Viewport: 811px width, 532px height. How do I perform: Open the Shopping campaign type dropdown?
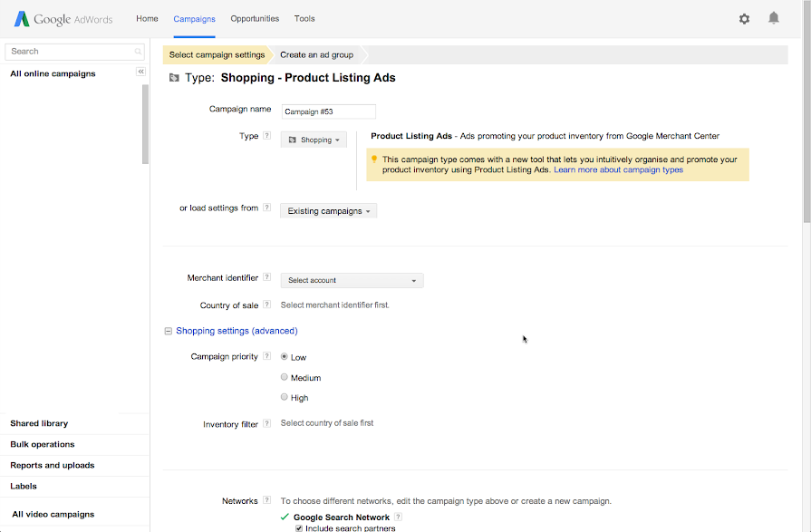pos(314,140)
